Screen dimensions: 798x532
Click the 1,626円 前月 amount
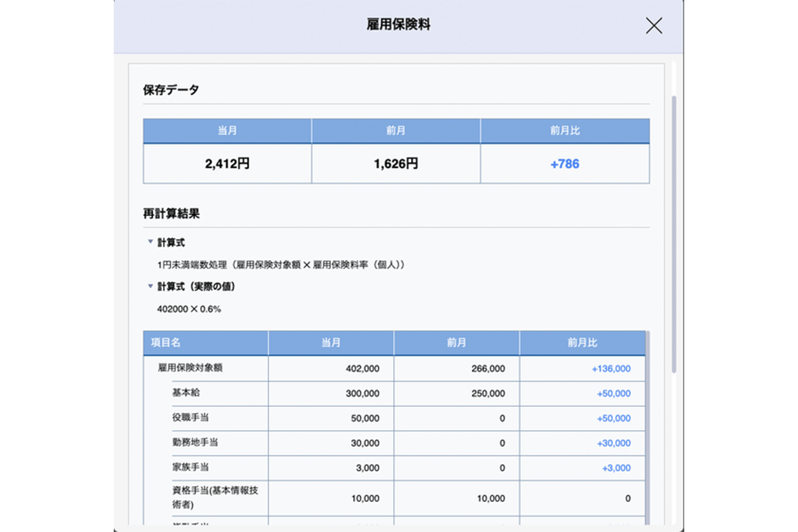pos(396,164)
